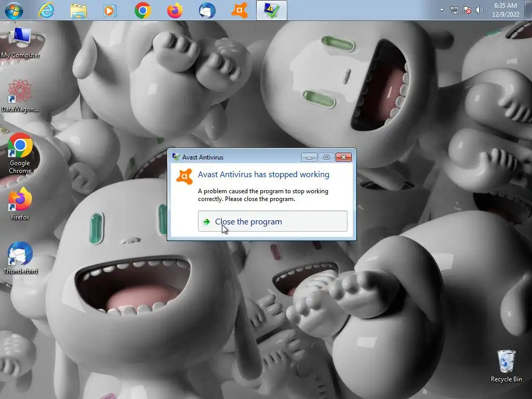Screen dimensions: 532x399
Task: Click the Avast Antivirus title bar text
Action: tap(203, 157)
